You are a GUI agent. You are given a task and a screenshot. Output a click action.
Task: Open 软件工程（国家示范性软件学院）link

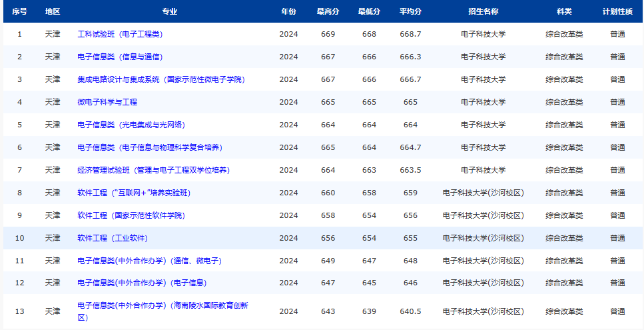tap(131, 215)
